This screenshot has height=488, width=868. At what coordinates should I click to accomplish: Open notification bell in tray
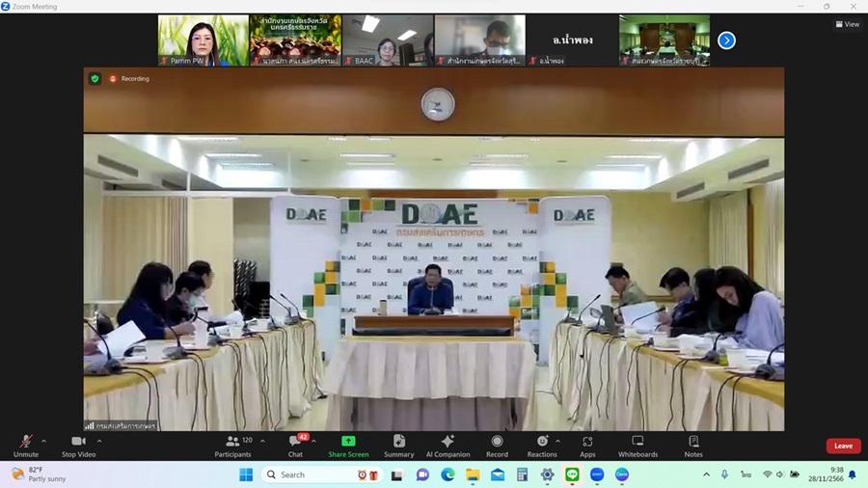[x=853, y=474]
